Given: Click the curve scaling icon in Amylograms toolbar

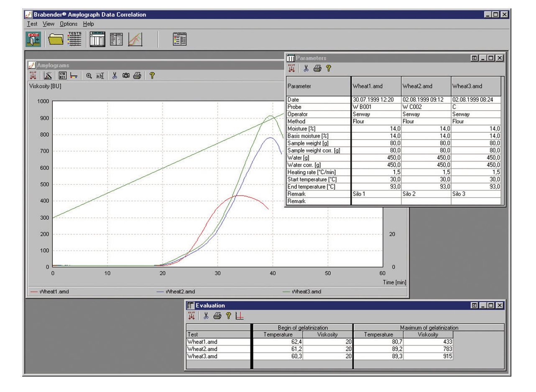Looking at the screenshot, I should [x=48, y=76].
